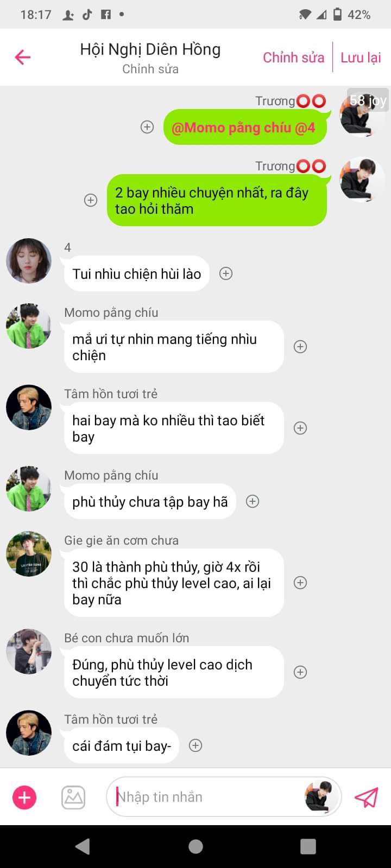This screenshot has width=391, height=868.
Task: Tap Gie gie ăn cơm chưa avatar
Action: click(29, 554)
